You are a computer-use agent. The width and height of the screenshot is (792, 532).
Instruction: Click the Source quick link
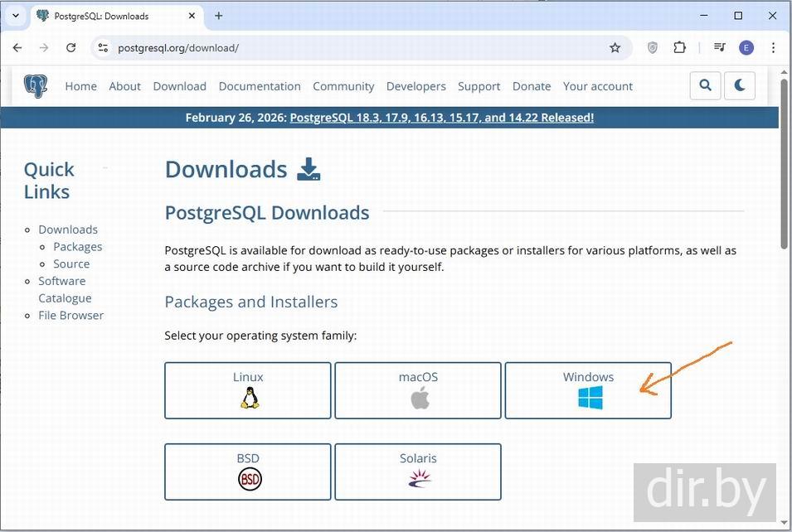point(71,264)
